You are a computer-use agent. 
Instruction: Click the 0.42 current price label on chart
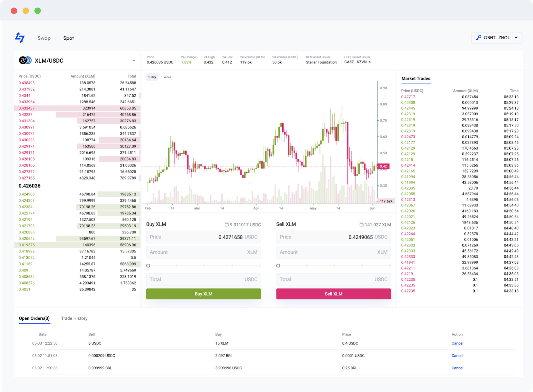383,166
